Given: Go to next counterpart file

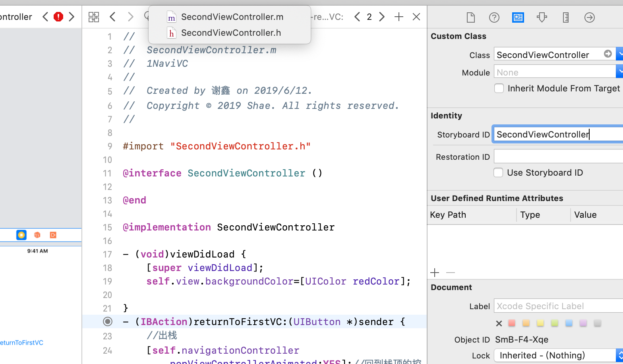Looking at the screenshot, I should click(382, 17).
